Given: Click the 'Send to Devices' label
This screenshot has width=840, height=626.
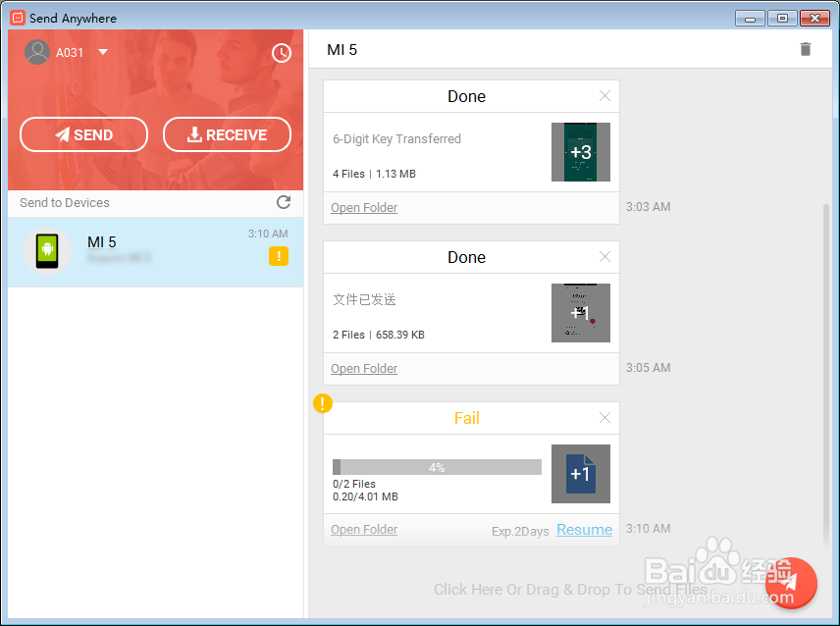Looking at the screenshot, I should click(x=65, y=202).
